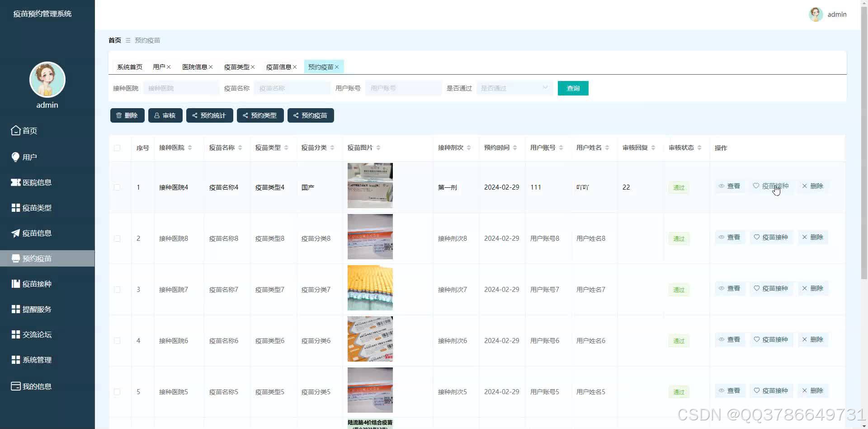
Task: Sort by 用户账号 column
Action: click(x=561, y=148)
